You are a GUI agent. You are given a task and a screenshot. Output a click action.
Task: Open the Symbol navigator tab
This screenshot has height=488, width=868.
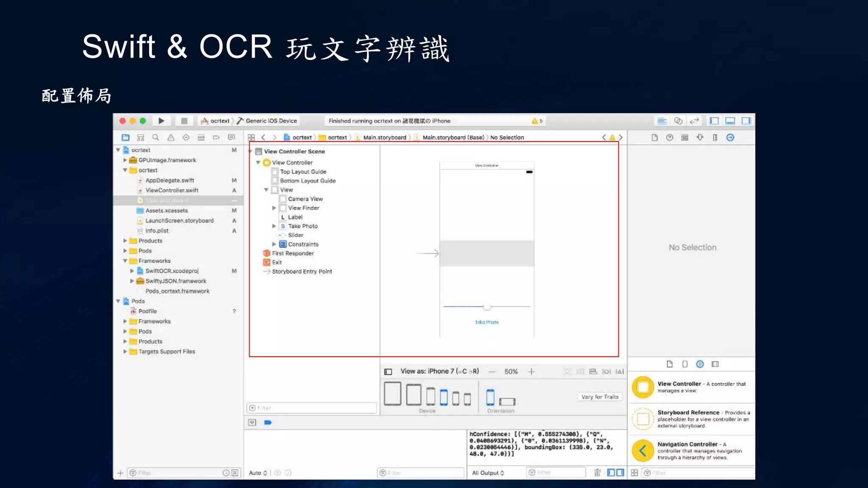(x=141, y=137)
